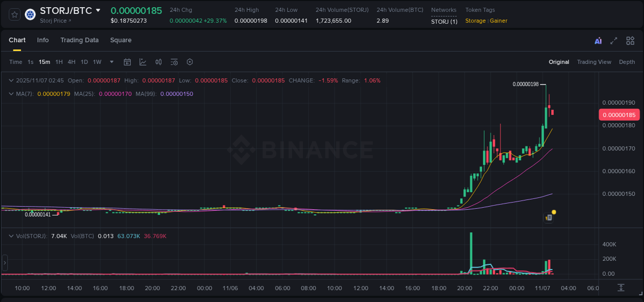
Task: Launch the Binance AI assistant icon
Action: pyautogui.click(x=598, y=40)
